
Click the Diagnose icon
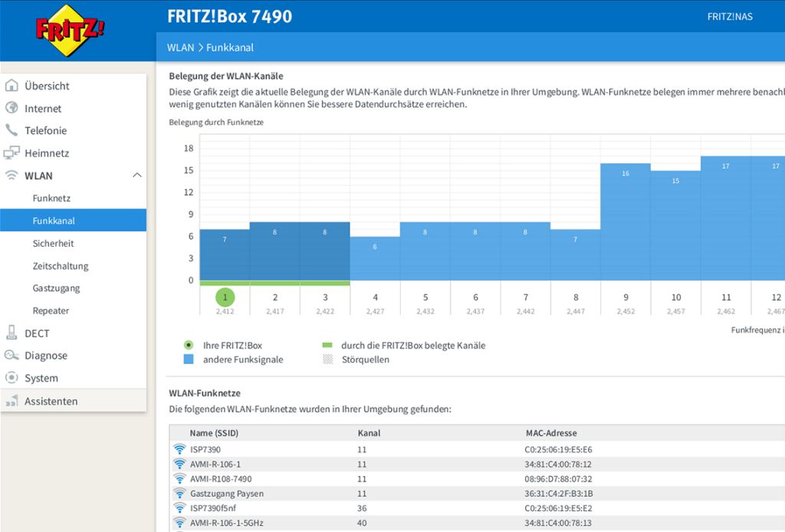click(11, 356)
